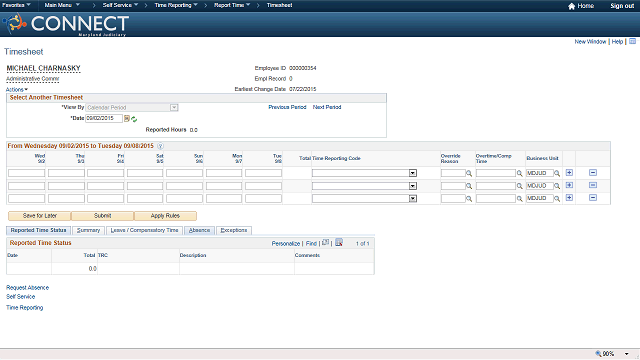Click the Personalize link
Image resolution: width=640 pixels, height=360 pixels.
(x=286, y=244)
